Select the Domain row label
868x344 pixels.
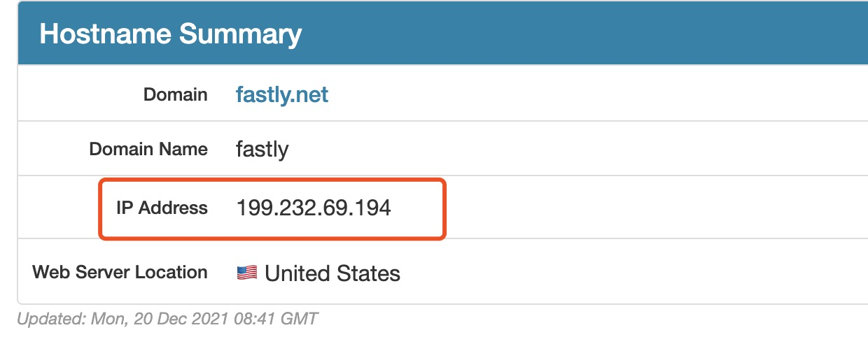pyautogui.click(x=175, y=94)
